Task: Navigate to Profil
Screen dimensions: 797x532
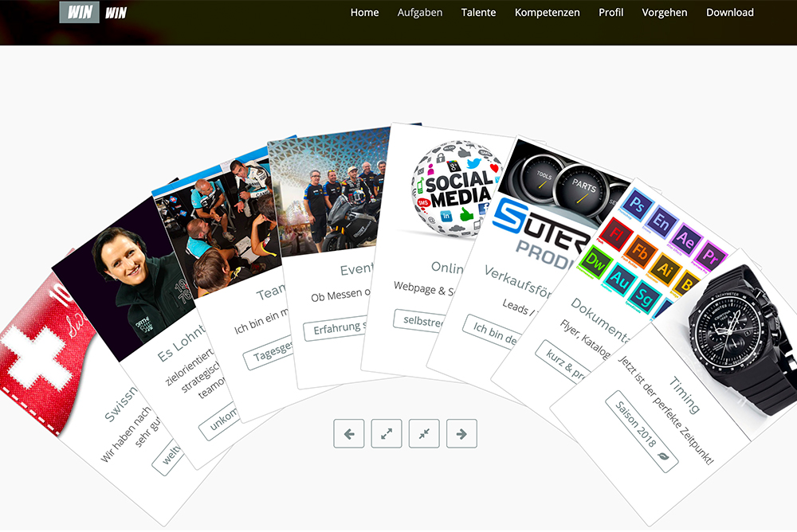Action: [611, 12]
